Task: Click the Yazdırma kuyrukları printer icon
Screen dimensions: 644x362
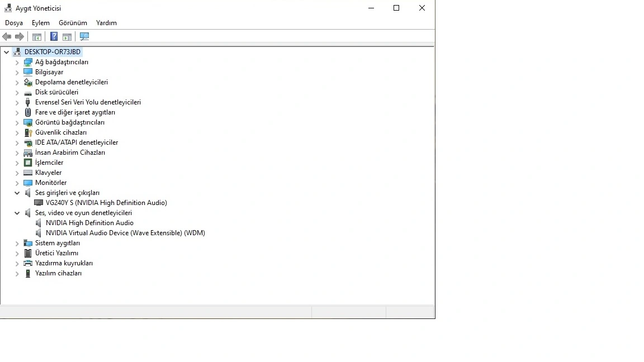Action: coord(28,263)
